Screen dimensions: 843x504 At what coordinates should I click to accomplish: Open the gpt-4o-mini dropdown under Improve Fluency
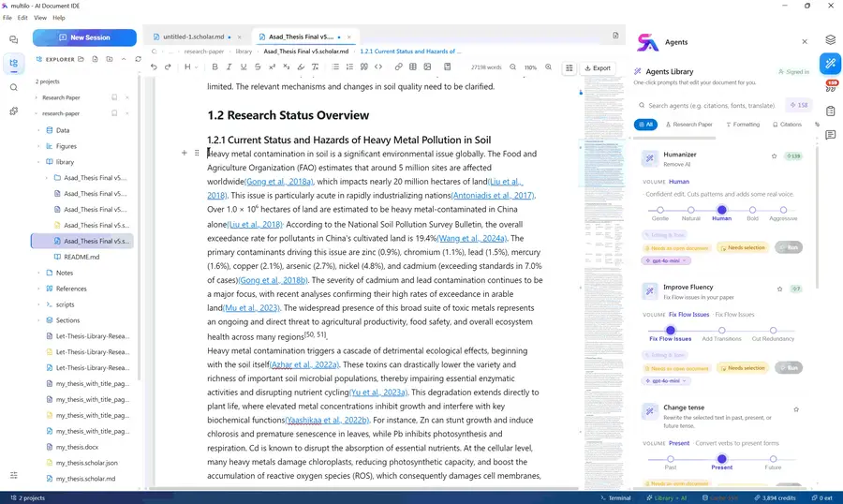pos(666,381)
